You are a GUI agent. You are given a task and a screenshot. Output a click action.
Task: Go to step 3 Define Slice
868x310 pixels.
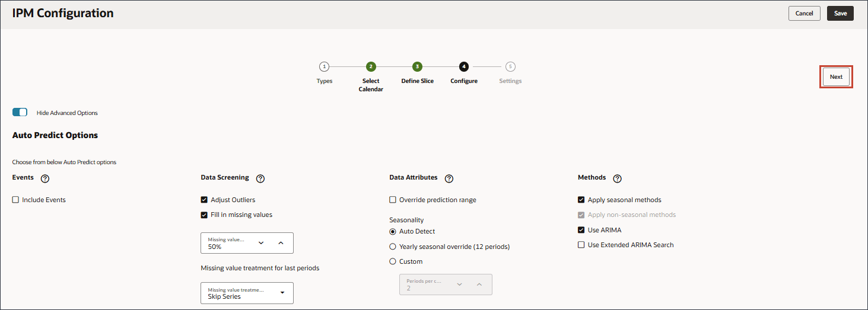pos(417,66)
